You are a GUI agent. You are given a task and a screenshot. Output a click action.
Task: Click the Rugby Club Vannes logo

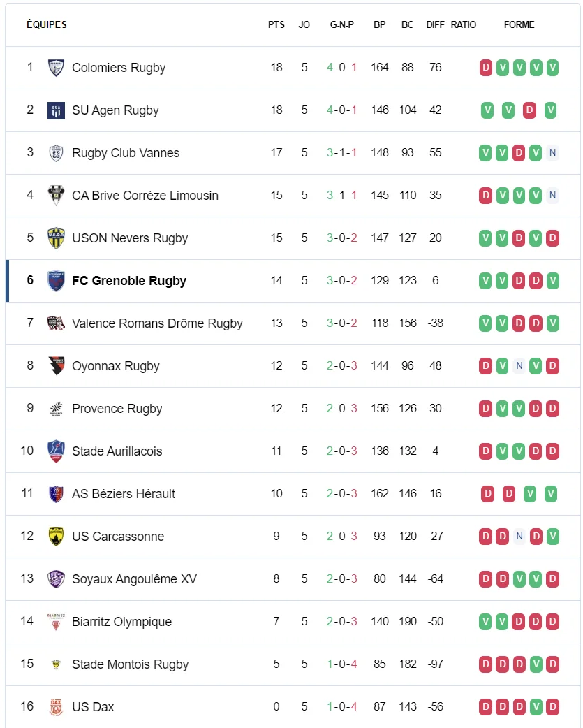56,153
